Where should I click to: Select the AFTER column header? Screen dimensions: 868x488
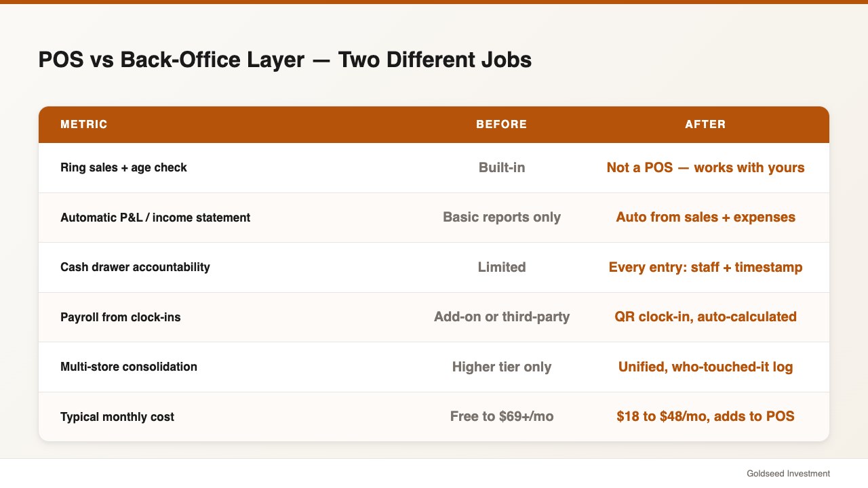[x=705, y=125]
